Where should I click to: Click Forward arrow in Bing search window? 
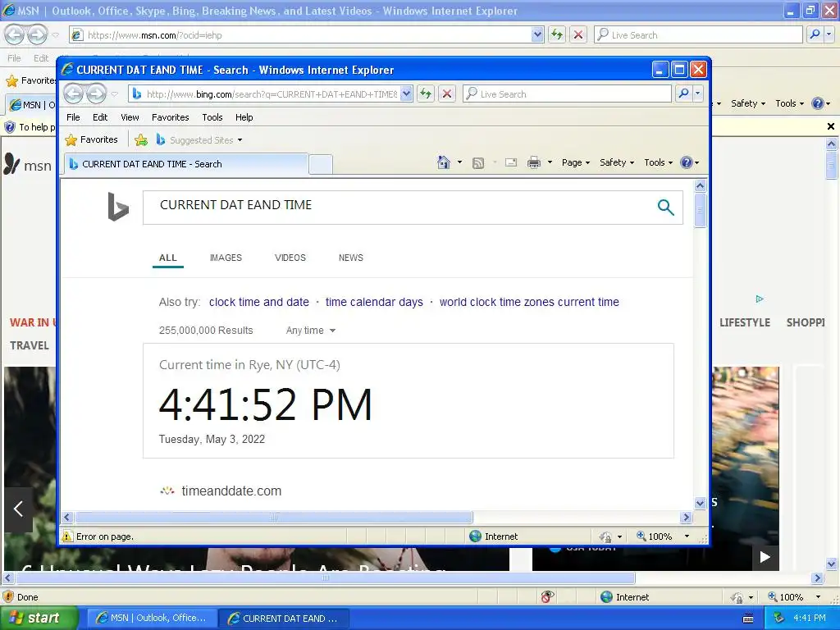(x=97, y=94)
